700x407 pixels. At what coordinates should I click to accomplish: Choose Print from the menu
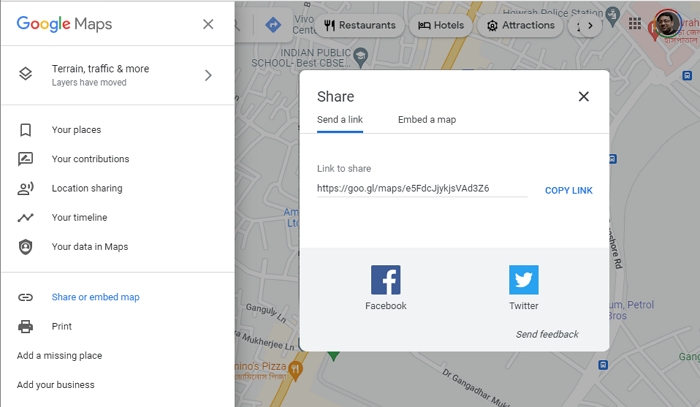[x=62, y=326]
